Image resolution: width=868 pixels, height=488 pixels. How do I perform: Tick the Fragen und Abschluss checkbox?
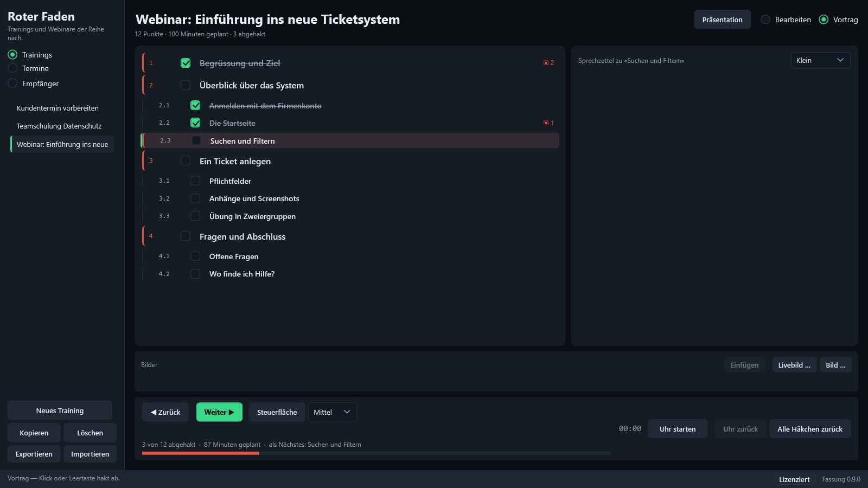(x=186, y=236)
